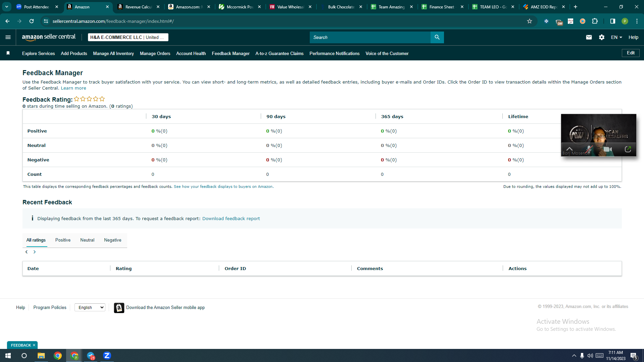Open the EN language dropdown
Viewport: 644px width, 362px height.
[x=616, y=37]
